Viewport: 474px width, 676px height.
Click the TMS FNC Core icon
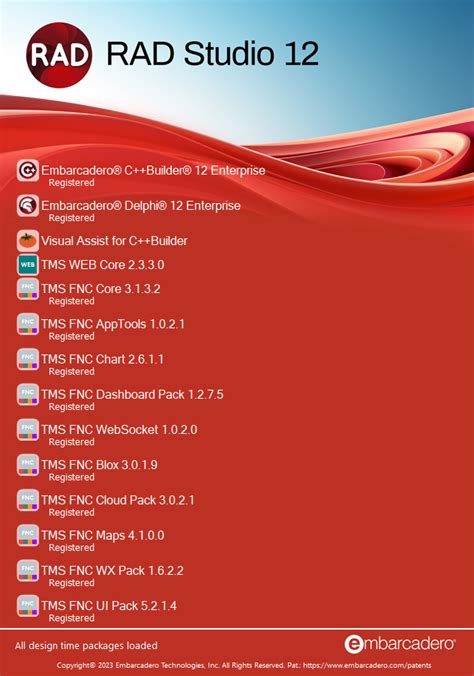tap(28, 289)
